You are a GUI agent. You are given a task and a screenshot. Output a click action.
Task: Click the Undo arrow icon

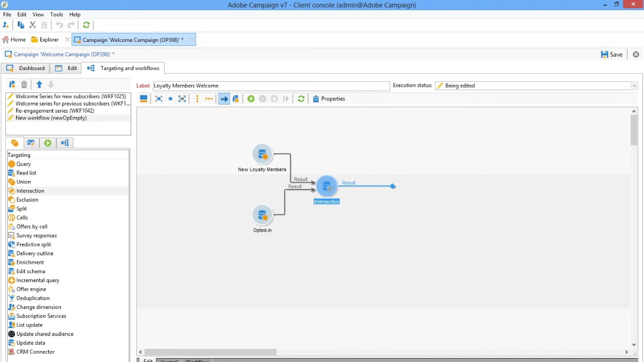(x=60, y=25)
